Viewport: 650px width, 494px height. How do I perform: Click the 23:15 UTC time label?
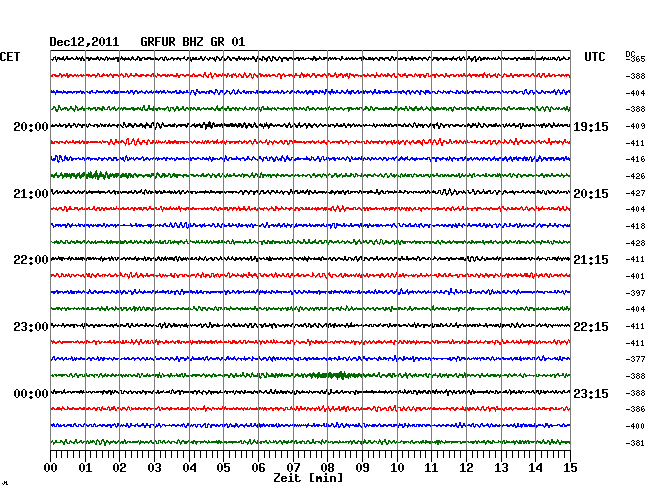point(591,394)
